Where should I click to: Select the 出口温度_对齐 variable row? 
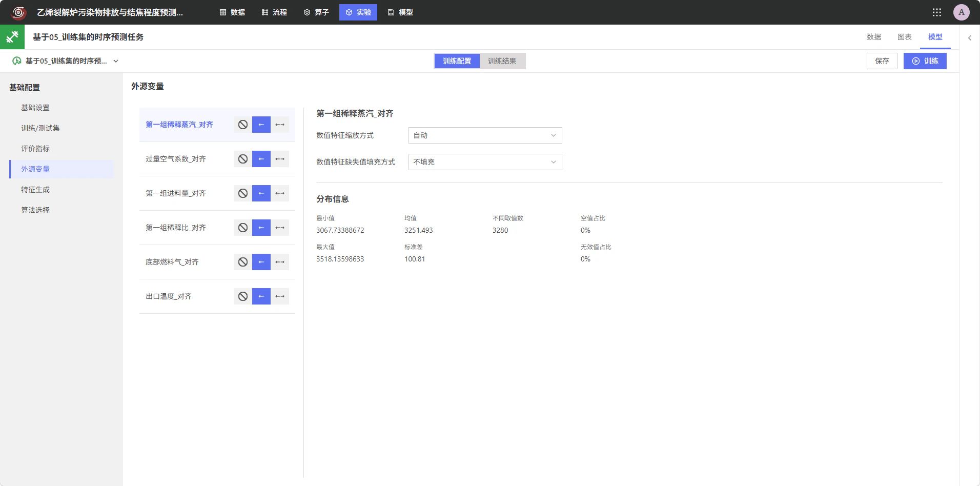point(217,296)
